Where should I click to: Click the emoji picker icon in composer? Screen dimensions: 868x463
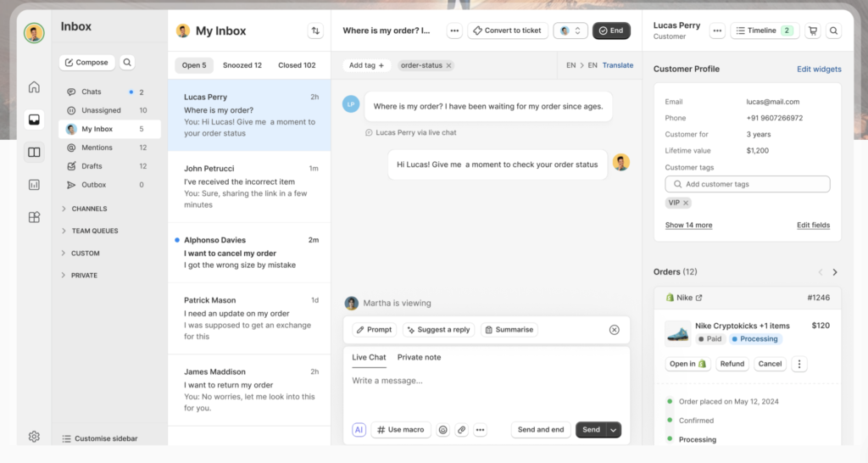coord(442,430)
